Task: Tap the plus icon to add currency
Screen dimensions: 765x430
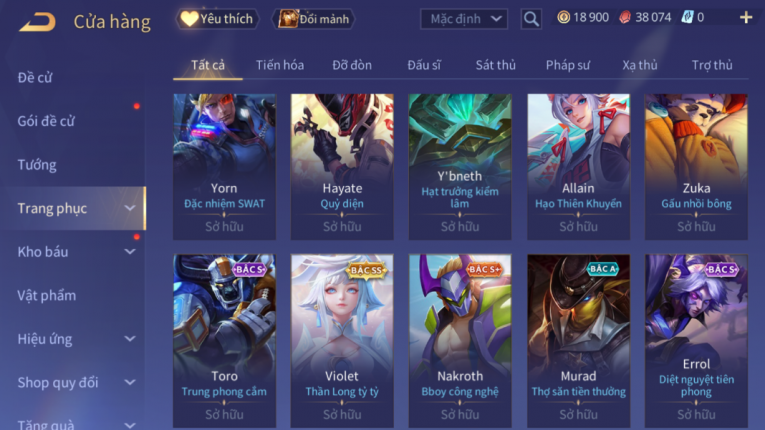Action: click(x=745, y=18)
